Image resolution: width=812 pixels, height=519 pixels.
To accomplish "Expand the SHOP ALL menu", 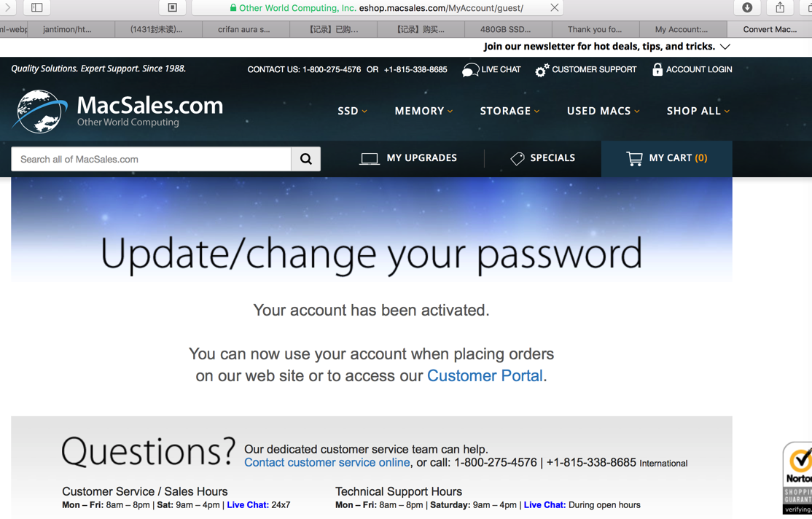I will 698,111.
